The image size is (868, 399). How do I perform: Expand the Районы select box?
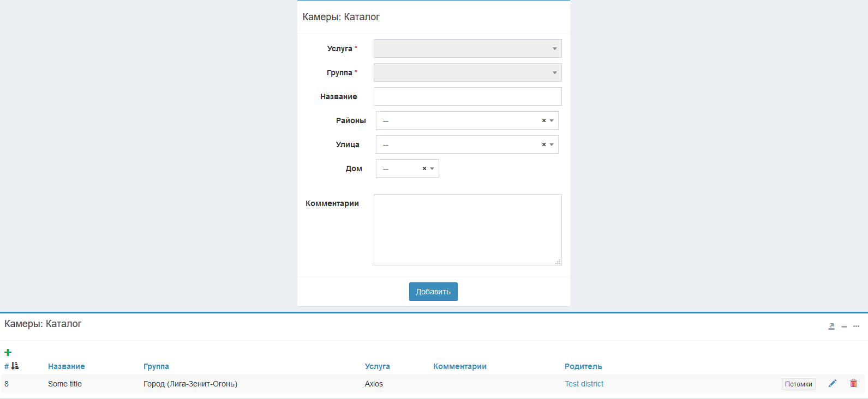(458, 120)
